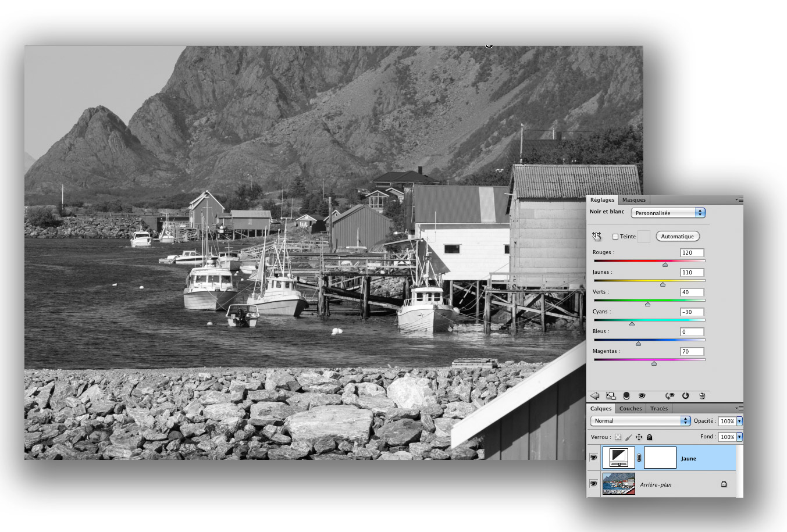787x532 pixels.
Task: Select the white layer mask thumbnail of Jaune
Action: (x=660, y=458)
